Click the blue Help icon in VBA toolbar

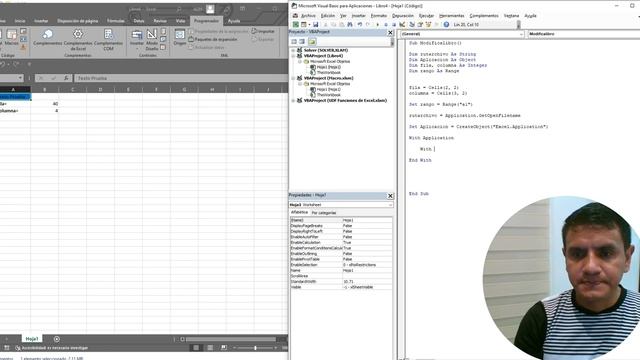(x=446, y=24)
